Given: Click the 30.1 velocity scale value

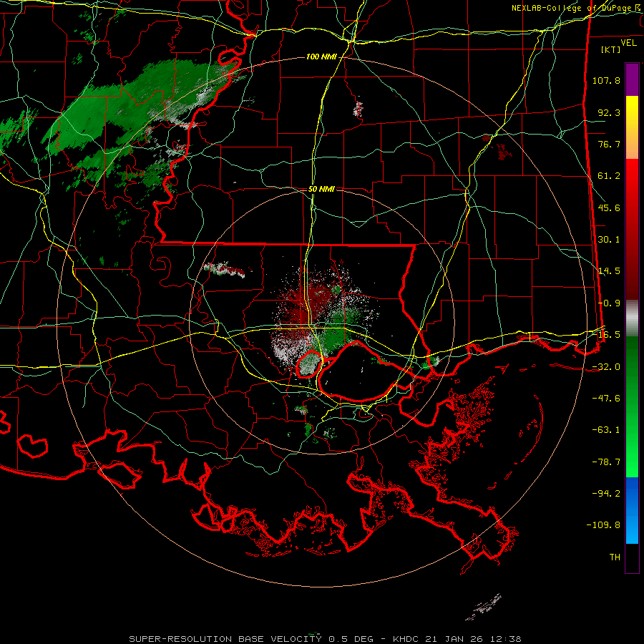Looking at the screenshot, I should pyautogui.click(x=609, y=240).
